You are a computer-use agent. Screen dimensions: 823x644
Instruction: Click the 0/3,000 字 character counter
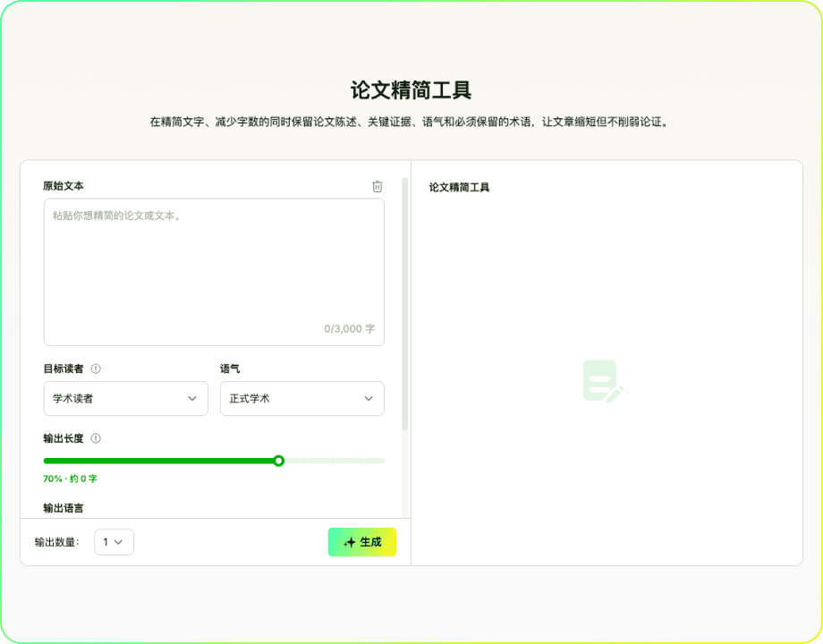[x=349, y=329]
